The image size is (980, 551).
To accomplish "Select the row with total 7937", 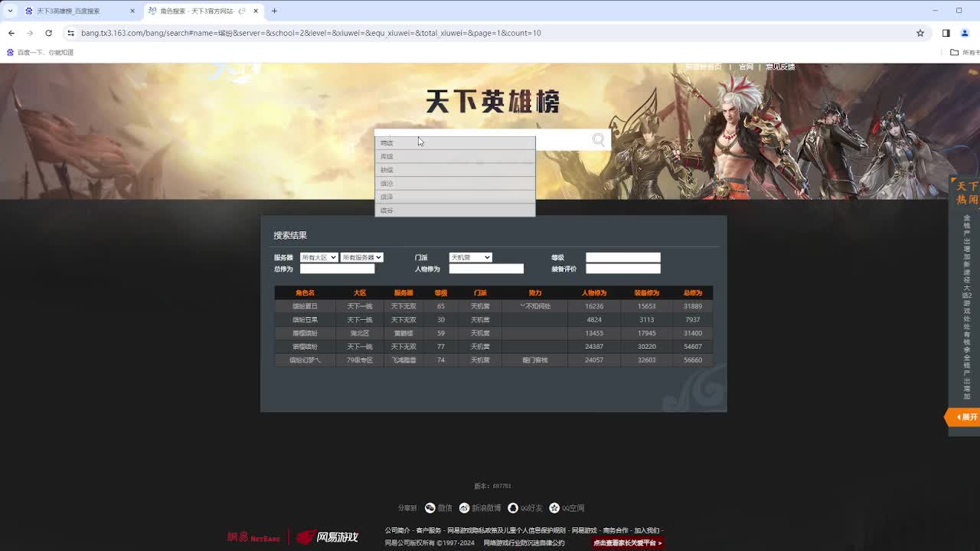I will pyautogui.click(x=494, y=320).
